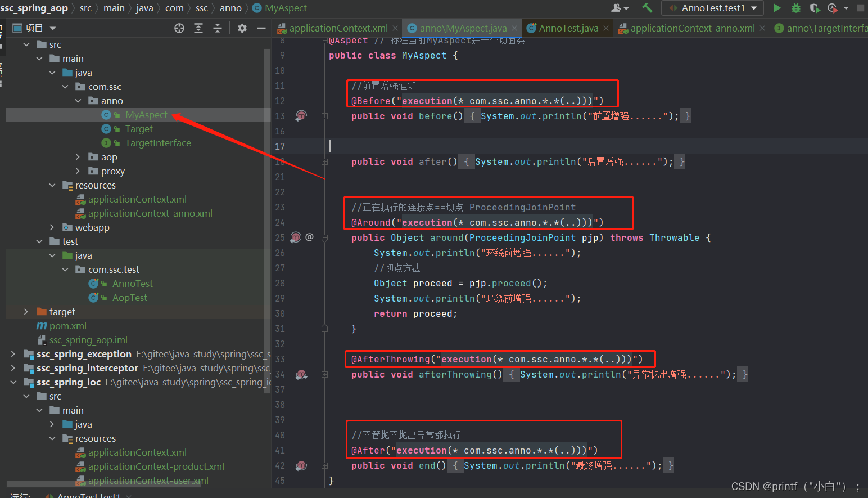
Task: Close the anno\MyAspect.java tab
Action: click(x=514, y=28)
